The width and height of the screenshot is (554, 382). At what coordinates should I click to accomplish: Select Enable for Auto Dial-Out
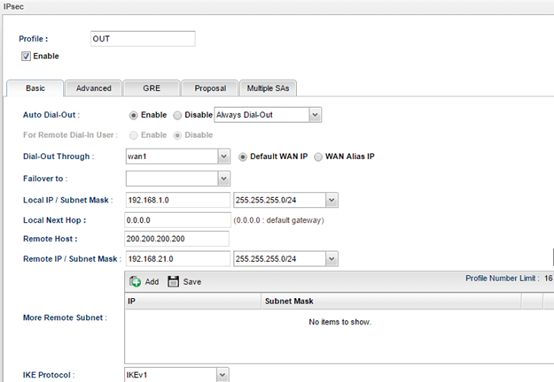[133, 115]
